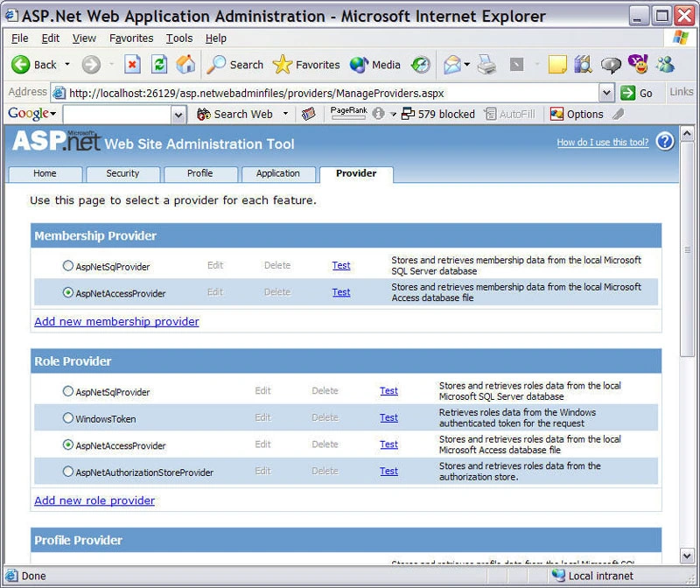The height and width of the screenshot is (588, 700).
Task: Click the Stop loading toolbar icon
Action: point(132,65)
